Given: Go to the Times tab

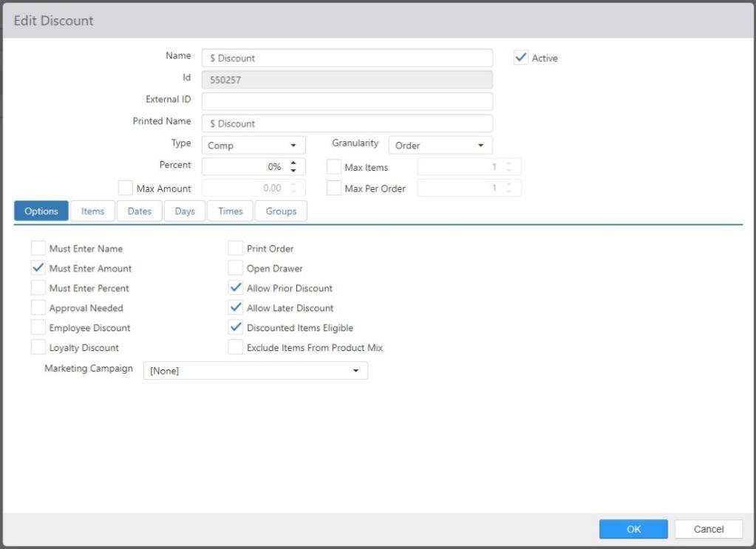Looking at the screenshot, I should click(230, 211).
